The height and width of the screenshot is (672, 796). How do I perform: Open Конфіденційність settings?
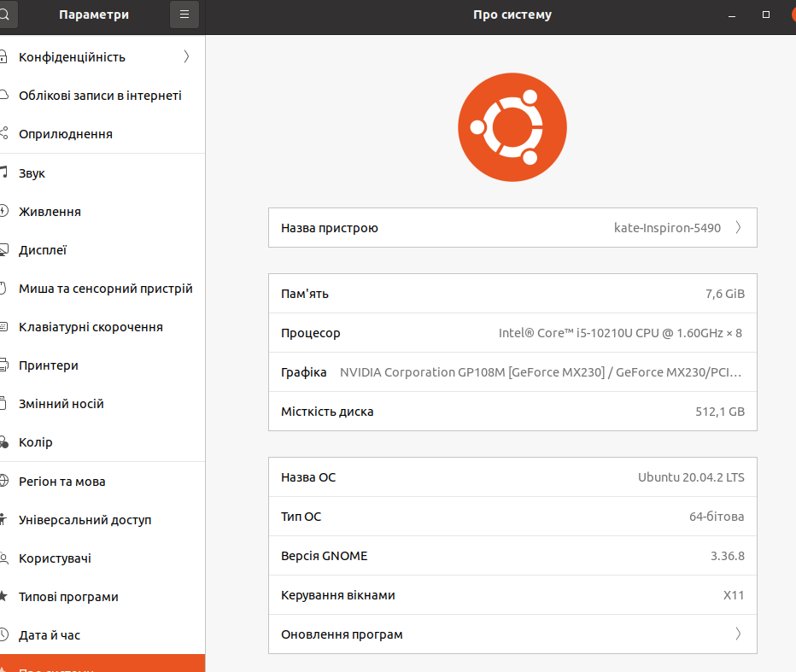[x=102, y=56]
